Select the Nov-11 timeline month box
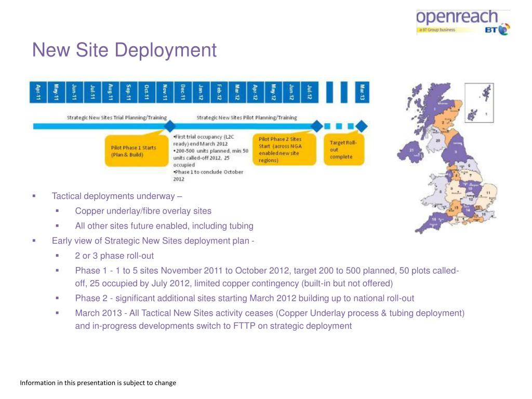This screenshot has width=532, height=399. pyautogui.click(x=165, y=92)
